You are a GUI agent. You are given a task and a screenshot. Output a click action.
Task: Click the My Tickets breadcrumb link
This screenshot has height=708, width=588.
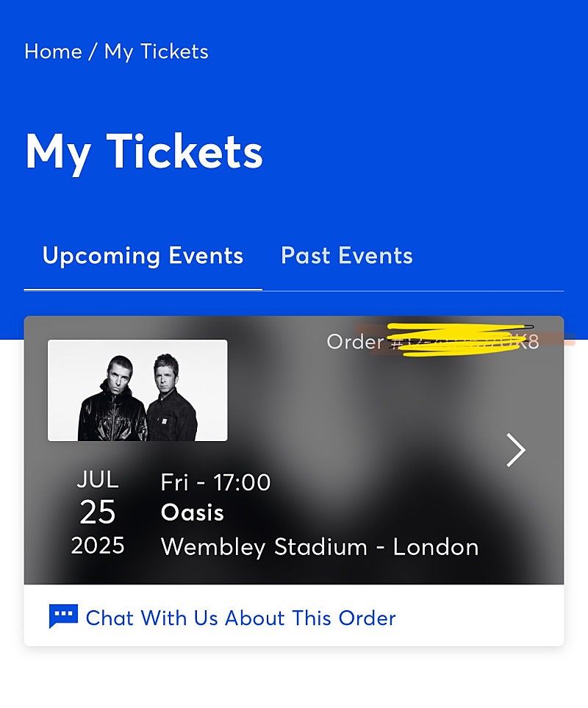(x=156, y=52)
